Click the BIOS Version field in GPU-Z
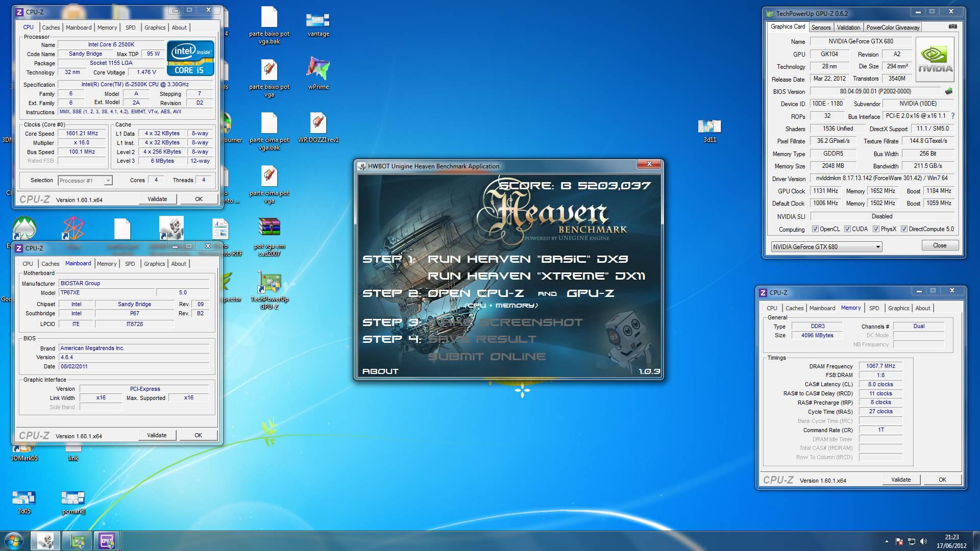Image resolution: width=980 pixels, height=551 pixels. coord(875,91)
